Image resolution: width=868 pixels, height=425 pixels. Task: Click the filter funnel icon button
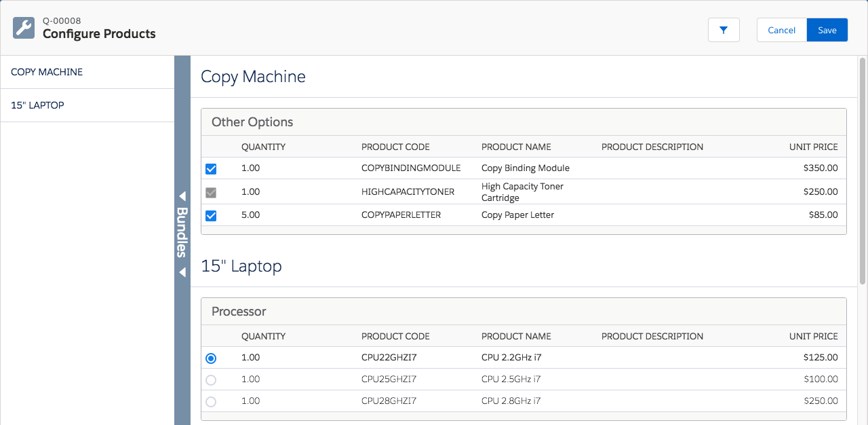724,30
